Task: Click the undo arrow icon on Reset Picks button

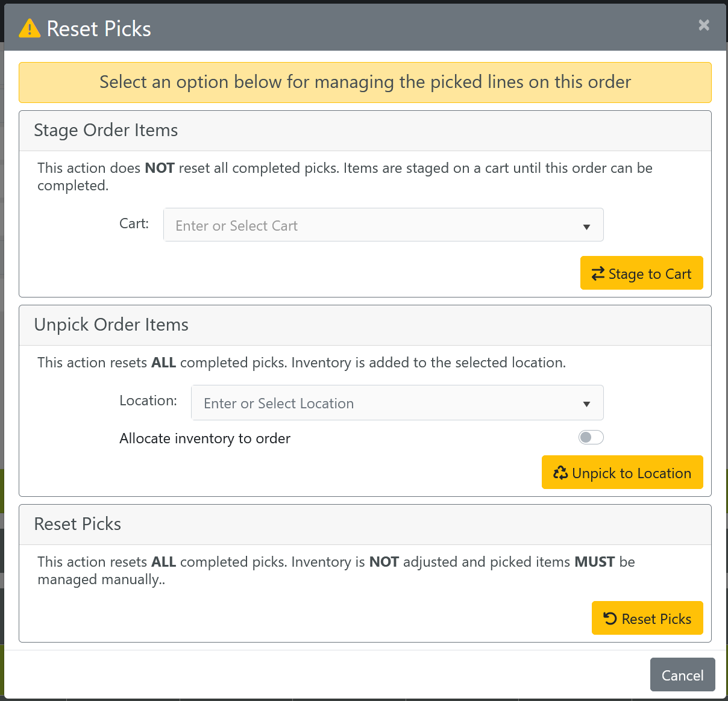Action: click(x=610, y=618)
